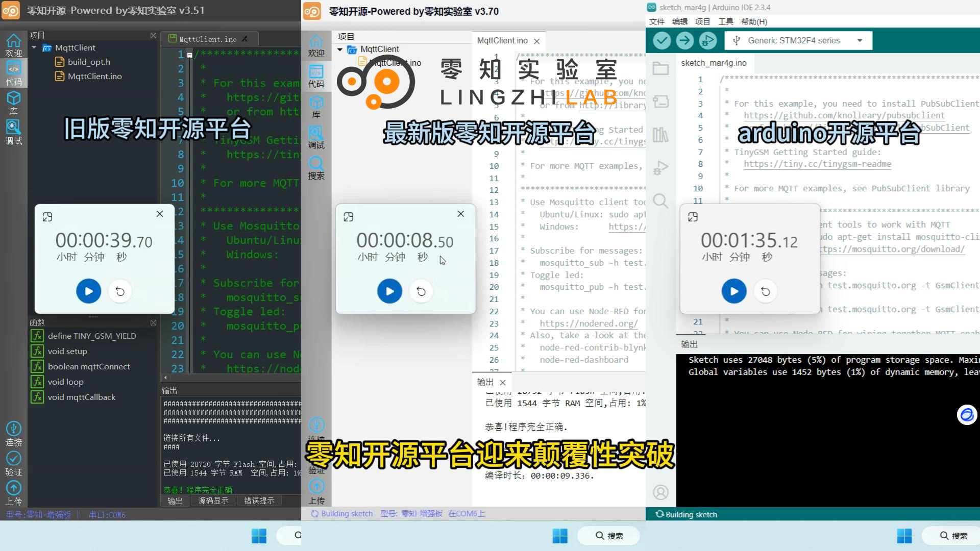Open Arduino 文件 (File) menu
The image size is (980, 551).
tap(657, 21)
